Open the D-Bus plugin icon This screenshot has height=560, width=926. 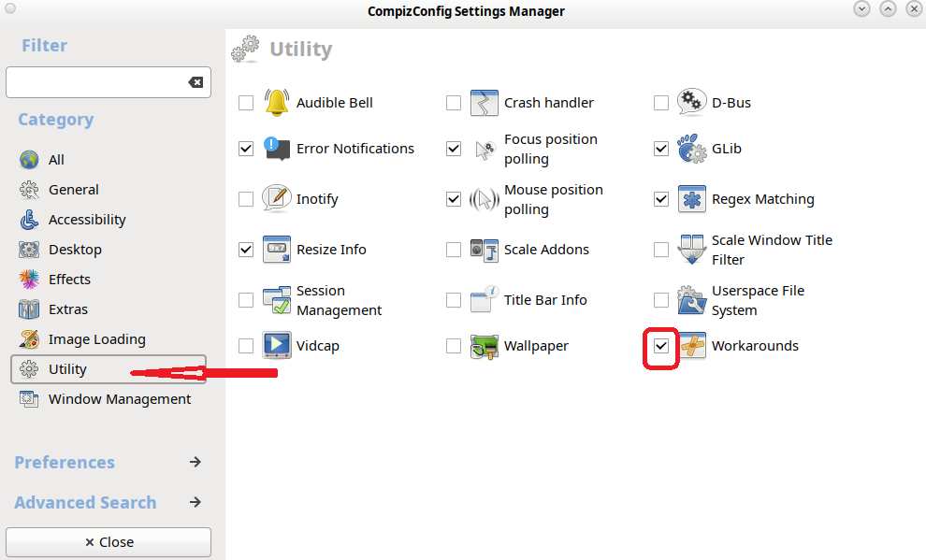click(691, 103)
